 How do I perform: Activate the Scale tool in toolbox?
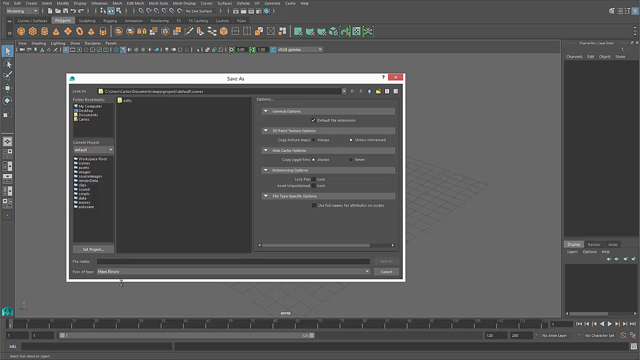(7, 113)
